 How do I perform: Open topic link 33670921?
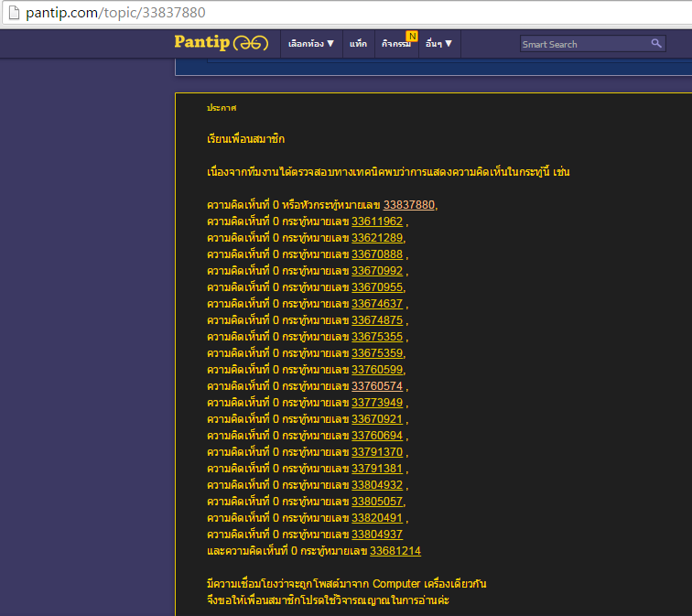[x=377, y=419]
